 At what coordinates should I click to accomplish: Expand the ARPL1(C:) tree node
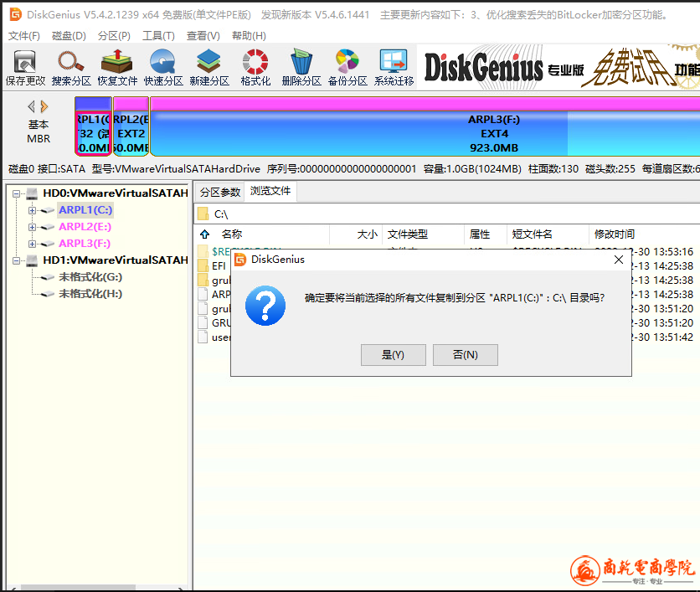point(32,210)
